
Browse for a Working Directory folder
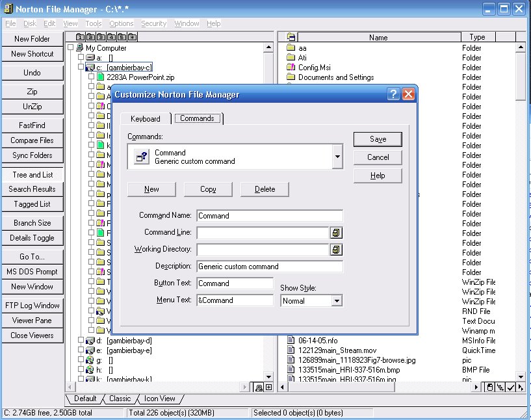click(x=336, y=250)
